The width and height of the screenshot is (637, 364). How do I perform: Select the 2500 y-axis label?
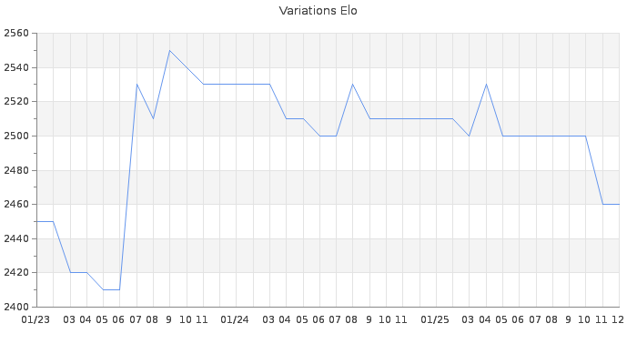[x=15, y=136]
